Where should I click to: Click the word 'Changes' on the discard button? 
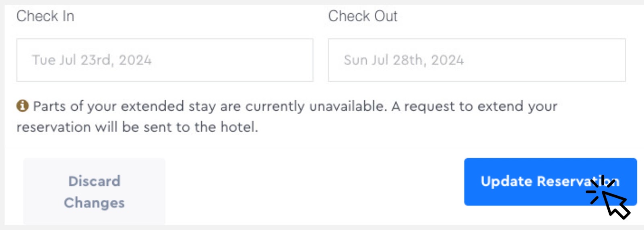[x=94, y=203]
